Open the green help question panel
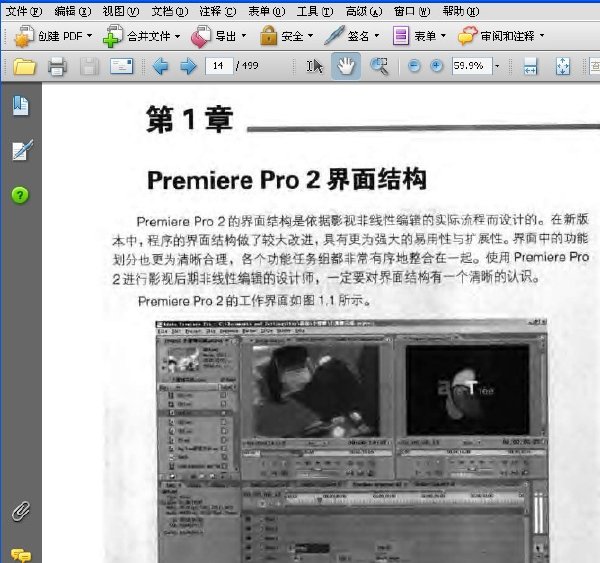 20,195
